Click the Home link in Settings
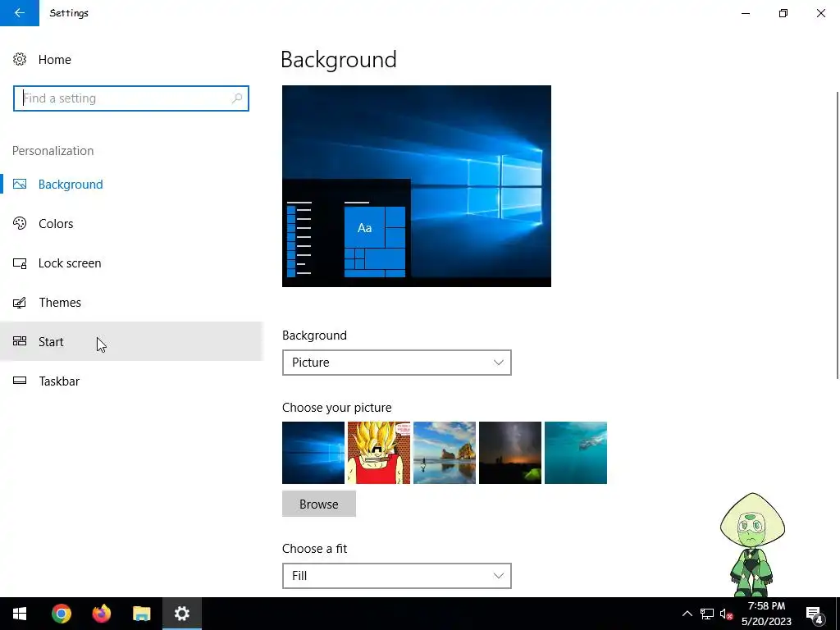This screenshot has width=840, height=630. (55, 59)
